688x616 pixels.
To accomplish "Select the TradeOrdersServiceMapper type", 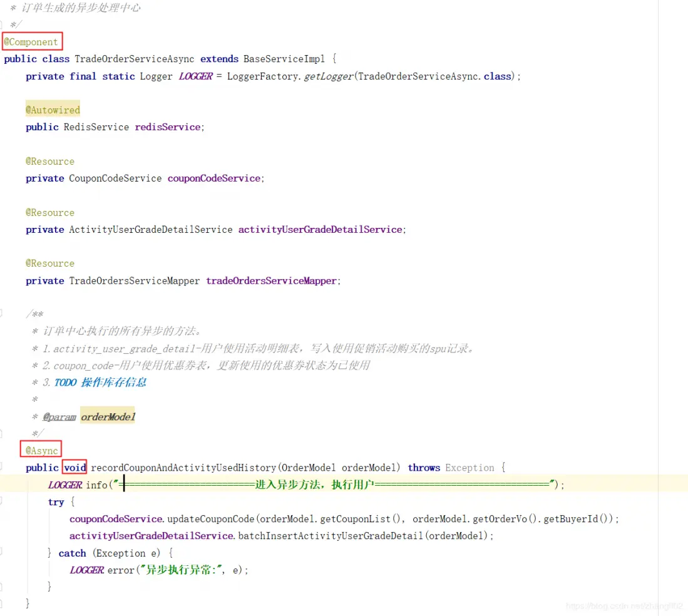I will coord(134,281).
